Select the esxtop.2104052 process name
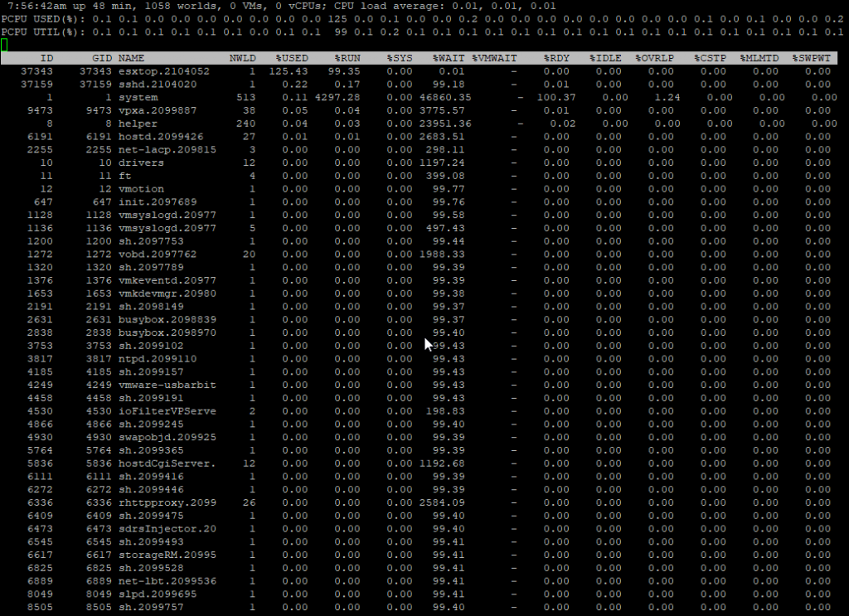Screen dimensions: 849x616 164,71
